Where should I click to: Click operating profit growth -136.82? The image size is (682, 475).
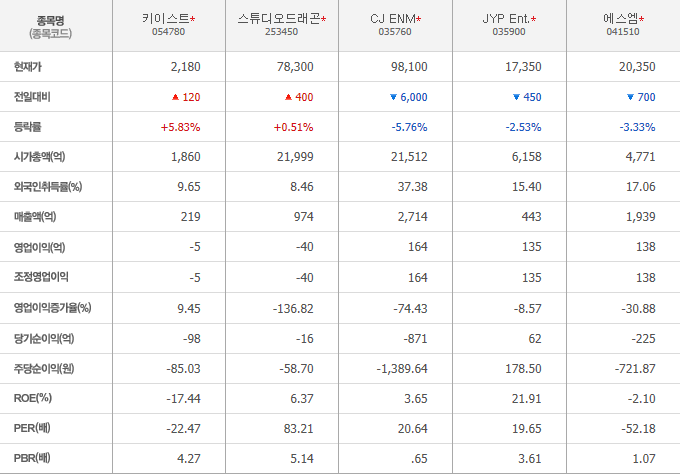[x=293, y=308]
